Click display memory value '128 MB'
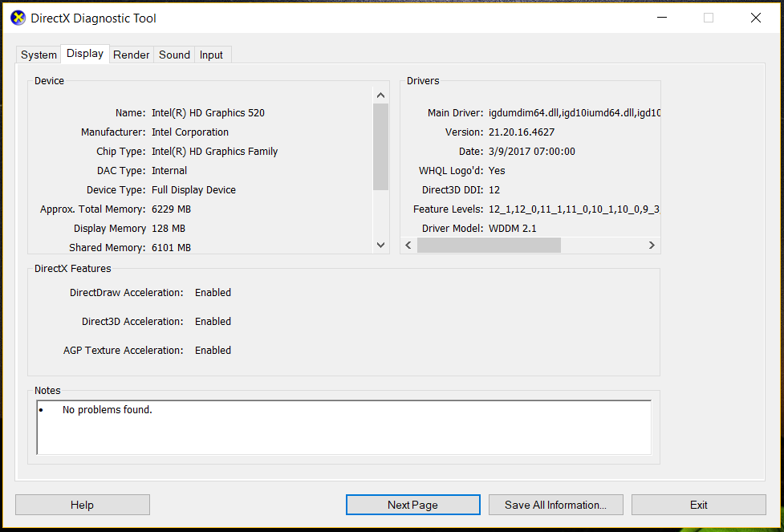 [169, 229]
